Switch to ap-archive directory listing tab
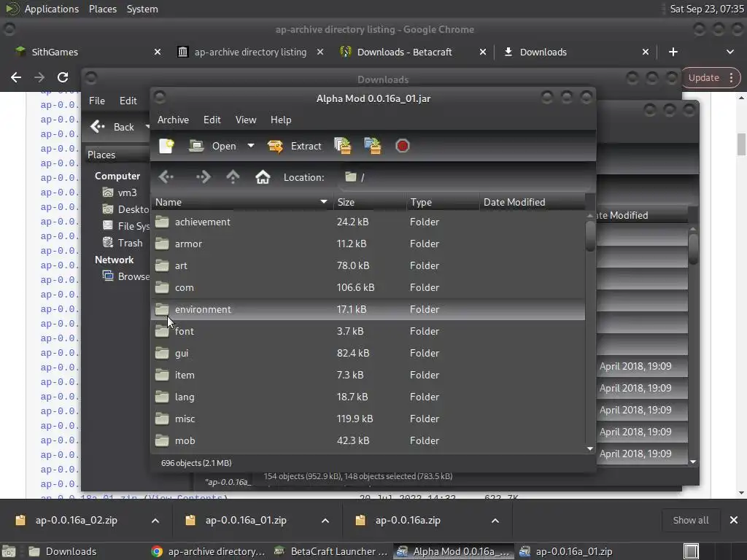747x560 pixels. pos(250,52)
